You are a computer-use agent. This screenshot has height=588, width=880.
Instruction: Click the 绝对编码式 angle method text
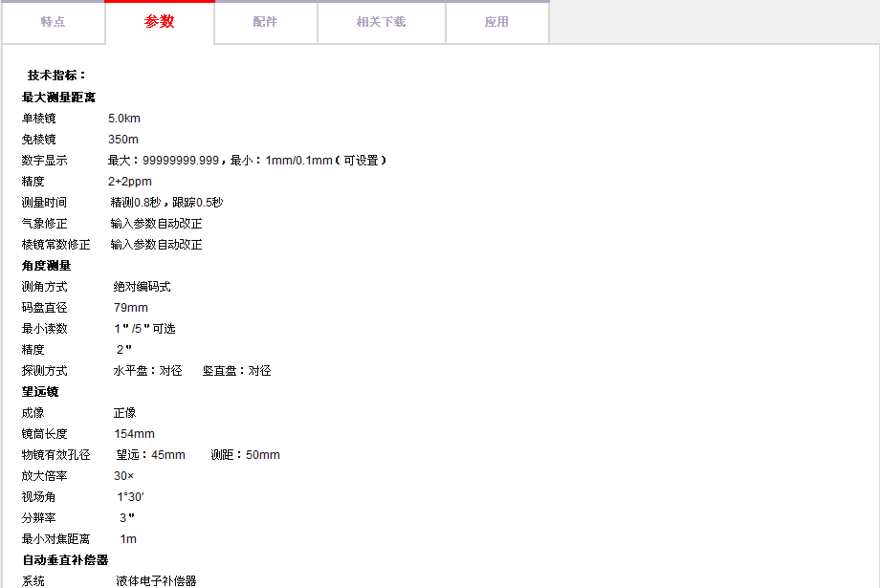[x=142, y=287]
